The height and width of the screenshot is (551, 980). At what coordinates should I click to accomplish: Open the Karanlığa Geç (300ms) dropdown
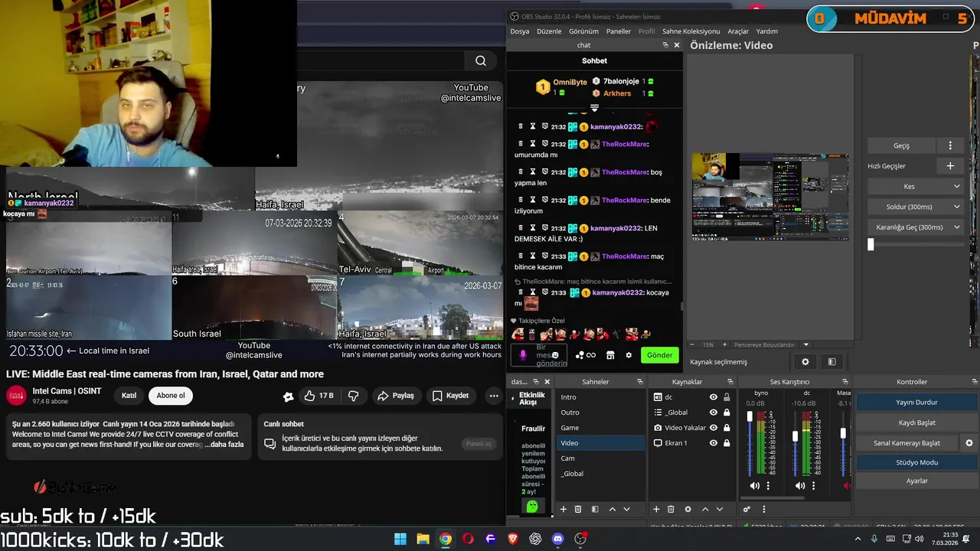tap(916, 227)
